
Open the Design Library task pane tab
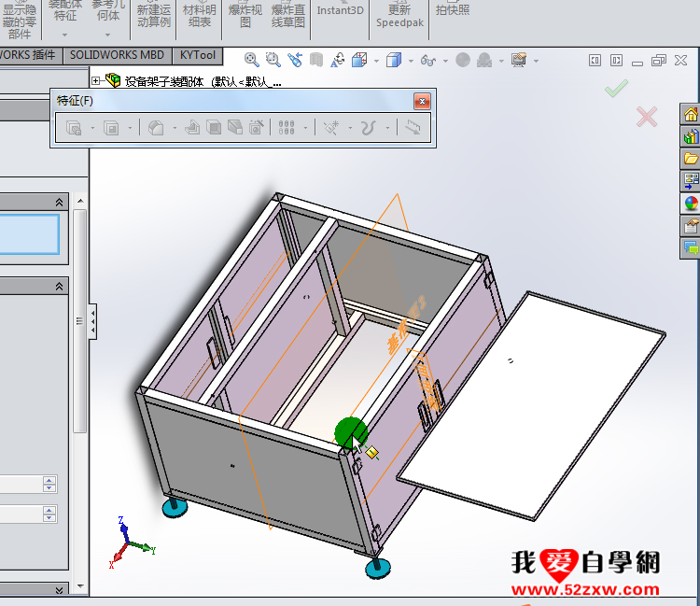click(x=691, y=136)
